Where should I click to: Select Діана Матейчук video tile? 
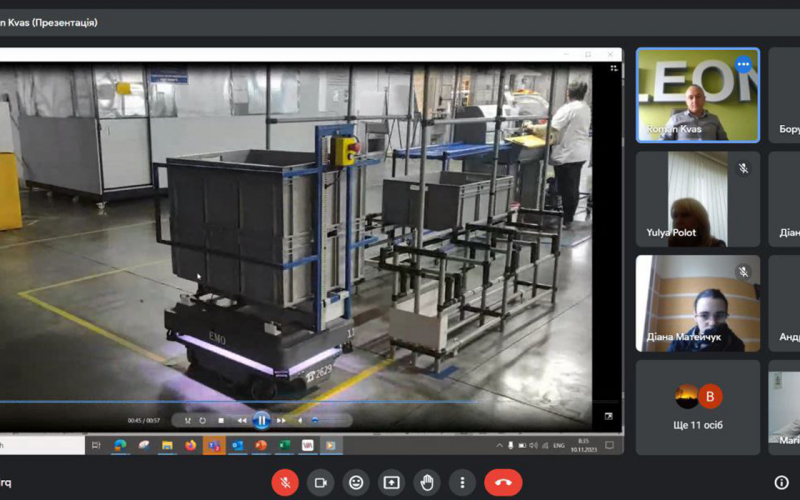coord(698,304)
